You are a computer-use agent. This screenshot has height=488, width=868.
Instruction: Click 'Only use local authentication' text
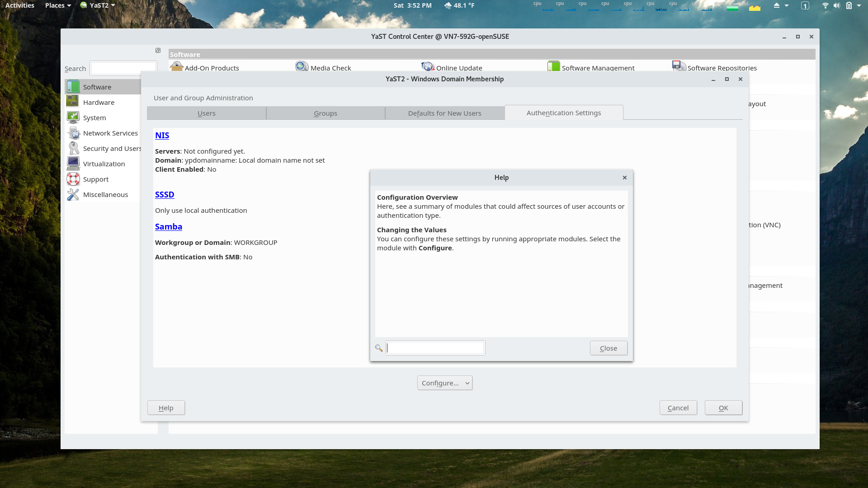click(x=201, y=210)
